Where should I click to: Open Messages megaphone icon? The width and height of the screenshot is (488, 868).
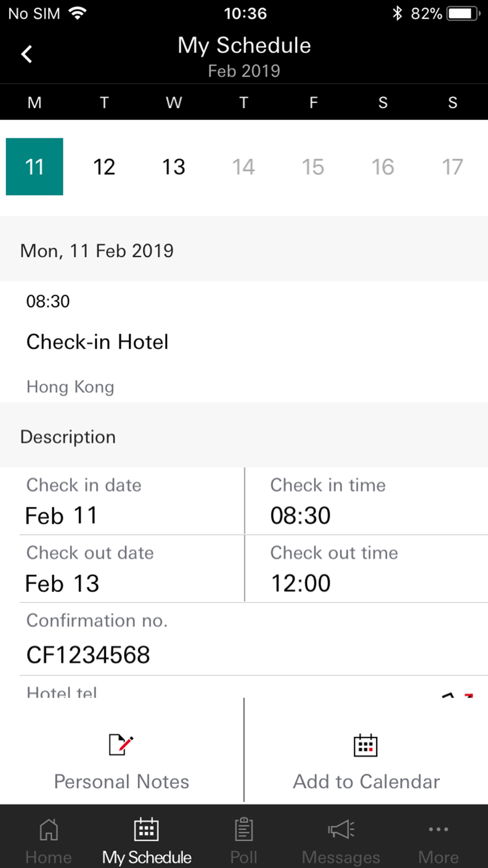click(341, 829)
